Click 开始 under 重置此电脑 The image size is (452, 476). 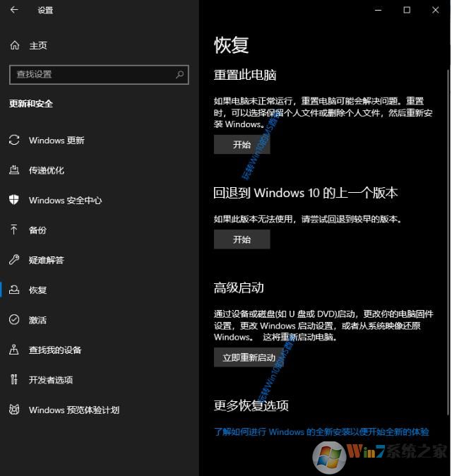coord(242,145)
